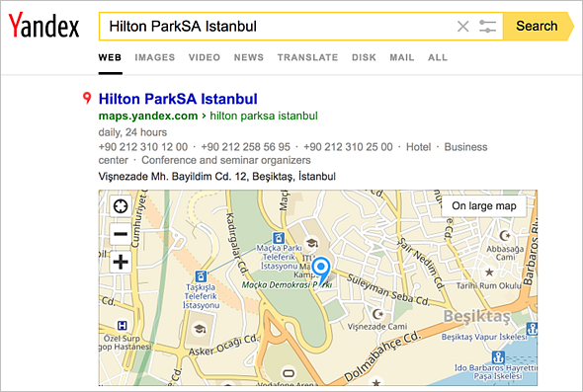Select Taşkışla Teleferik station icon
The image size is (583, 392).
(x=201, y=276)
